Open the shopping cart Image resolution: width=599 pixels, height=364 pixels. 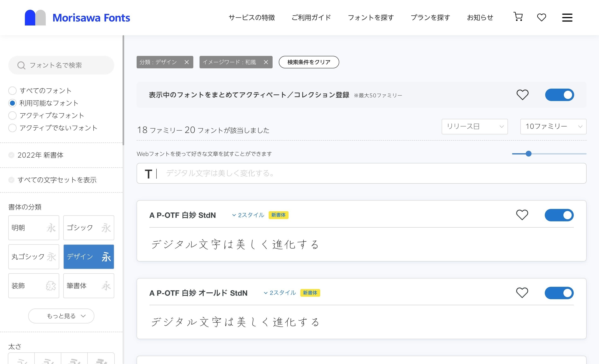(518, 17)
